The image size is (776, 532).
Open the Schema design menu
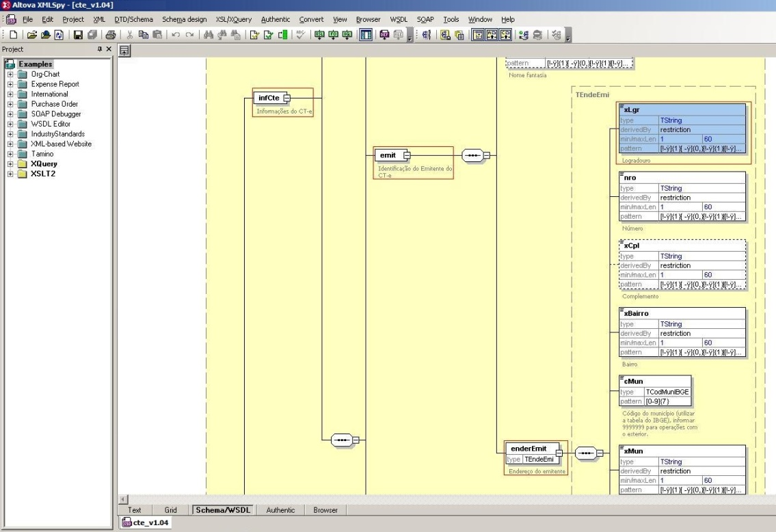[x=183, y=20]
